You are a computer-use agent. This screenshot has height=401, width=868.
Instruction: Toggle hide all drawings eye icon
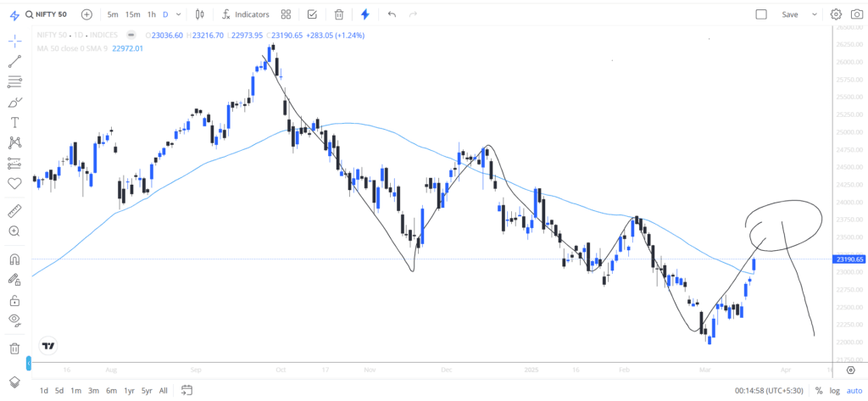point(15,320)
